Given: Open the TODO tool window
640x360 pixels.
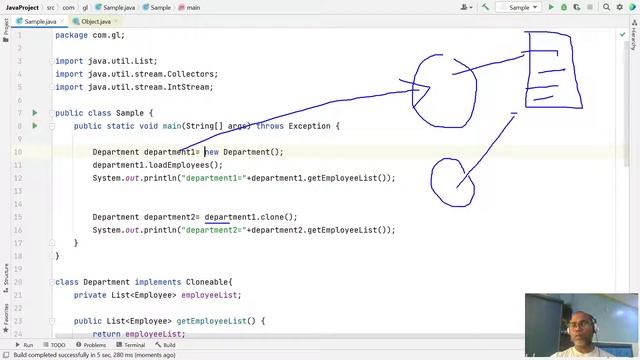Looking at the screenshot, I should click(x=54, y=345).
